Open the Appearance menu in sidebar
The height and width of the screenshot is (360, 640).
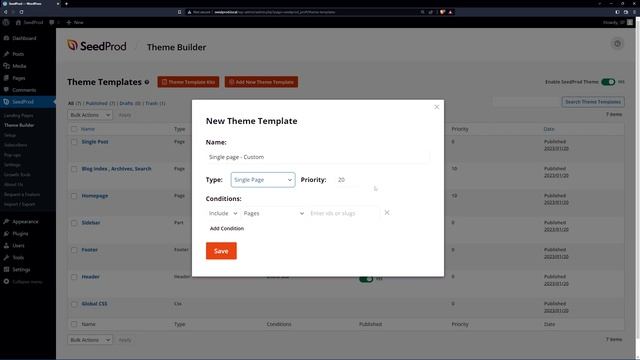tap(25, 222)
